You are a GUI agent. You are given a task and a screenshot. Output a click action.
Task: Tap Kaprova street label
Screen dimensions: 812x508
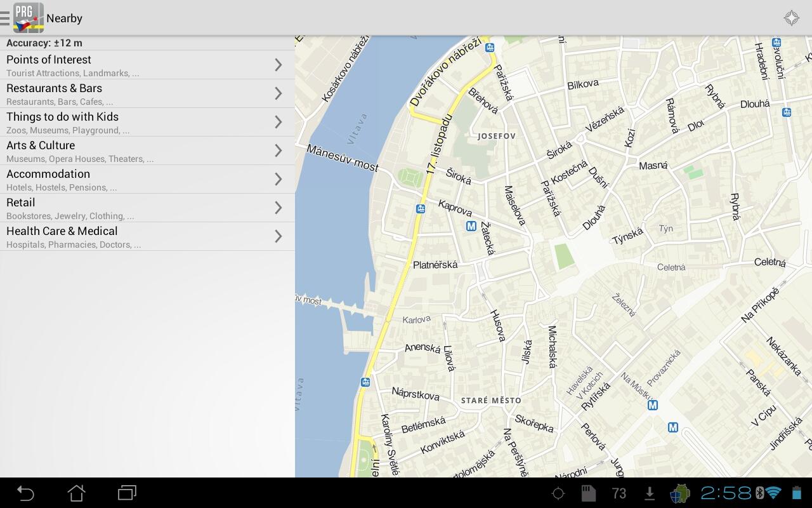click(x=455, y=207)
